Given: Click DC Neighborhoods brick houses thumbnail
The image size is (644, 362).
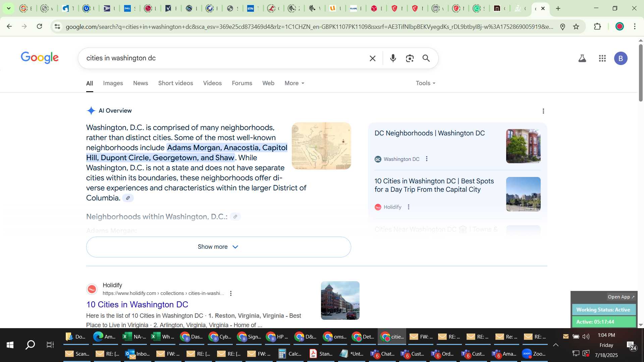Looking at the screenshot, I should [x=523, y=146].
